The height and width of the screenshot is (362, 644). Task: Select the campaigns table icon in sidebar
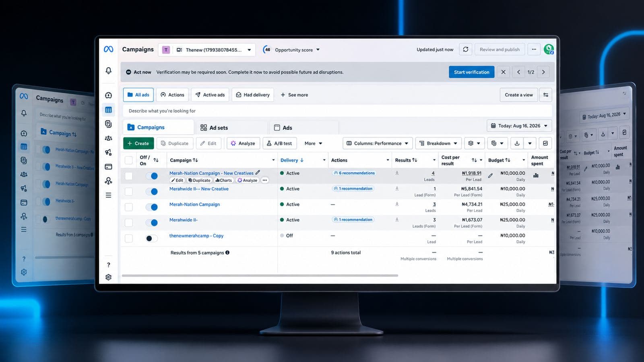pos(108,110)
